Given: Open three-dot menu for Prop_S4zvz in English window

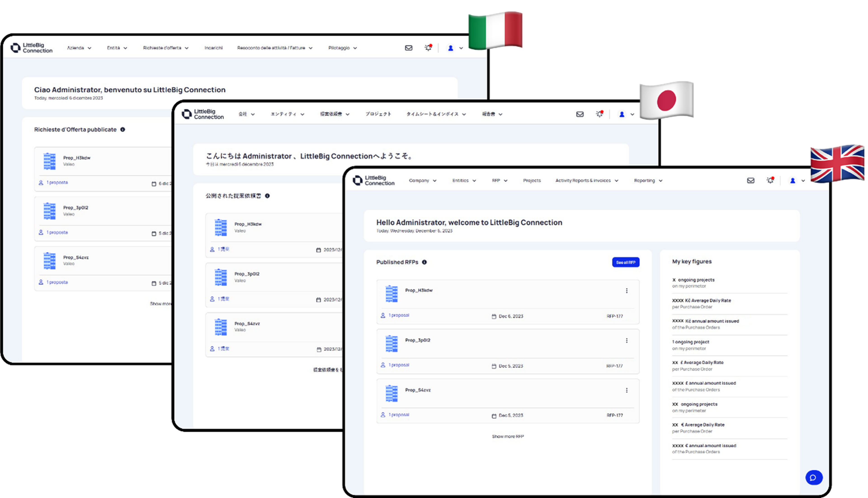Looking at the screenshot, I should 627,390.
